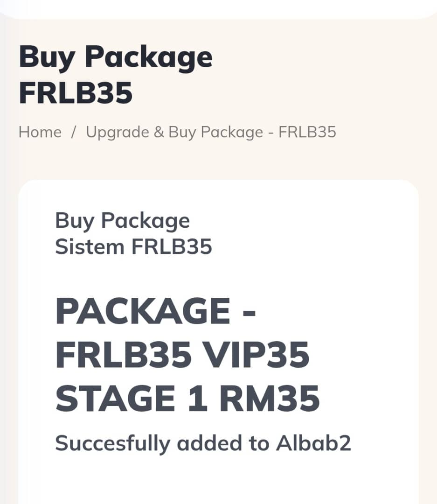Click the 'RM35' price text
437x504 pixels.
click(270, 399)
